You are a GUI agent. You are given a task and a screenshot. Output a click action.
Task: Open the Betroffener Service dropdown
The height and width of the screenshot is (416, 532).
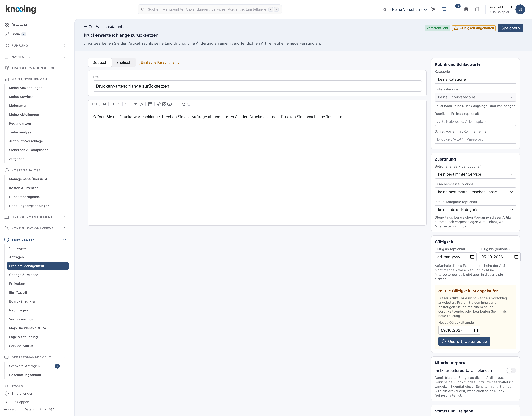click(x=475, y=174)
